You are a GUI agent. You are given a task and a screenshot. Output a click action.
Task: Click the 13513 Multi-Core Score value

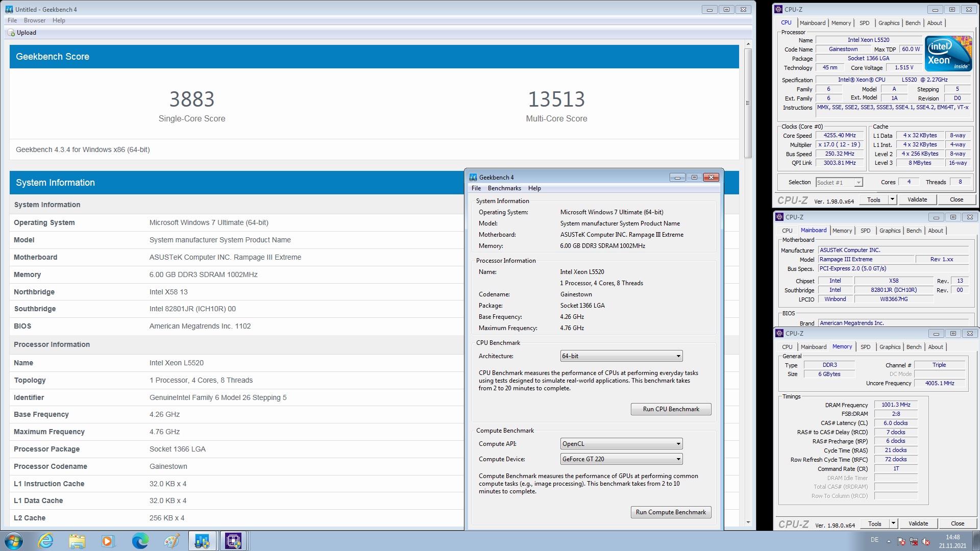click(556, 99)
